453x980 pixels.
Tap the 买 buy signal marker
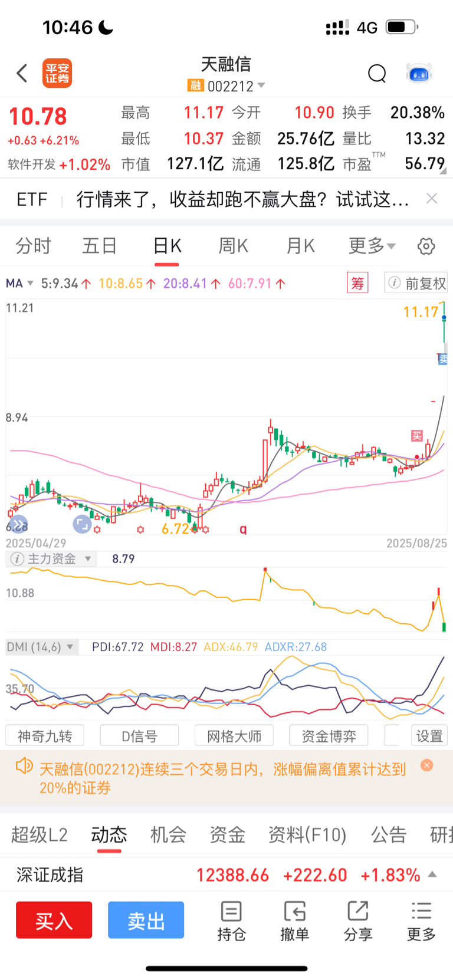pyautogui.click(x=417, y=436)
